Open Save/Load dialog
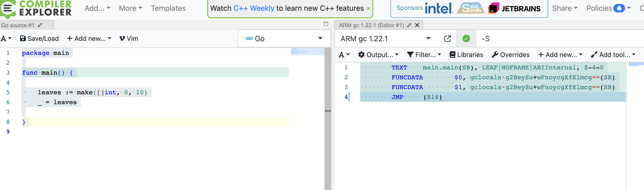Image resolution: width=644 pixels, height=190 pixels. pos(39,39)
